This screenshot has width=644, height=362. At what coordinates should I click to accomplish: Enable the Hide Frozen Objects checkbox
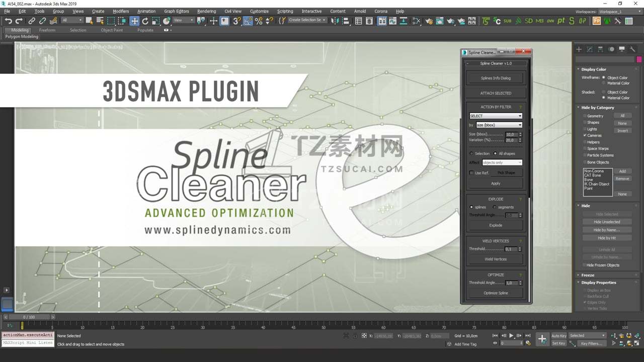(x=584, y=265)
